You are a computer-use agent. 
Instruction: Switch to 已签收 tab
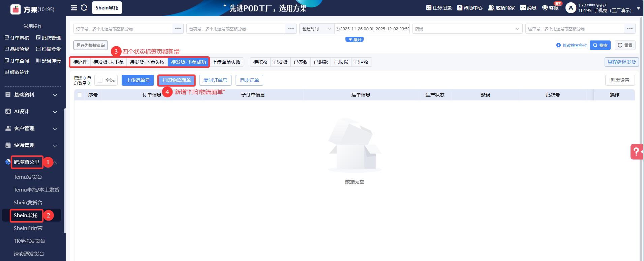301,62
